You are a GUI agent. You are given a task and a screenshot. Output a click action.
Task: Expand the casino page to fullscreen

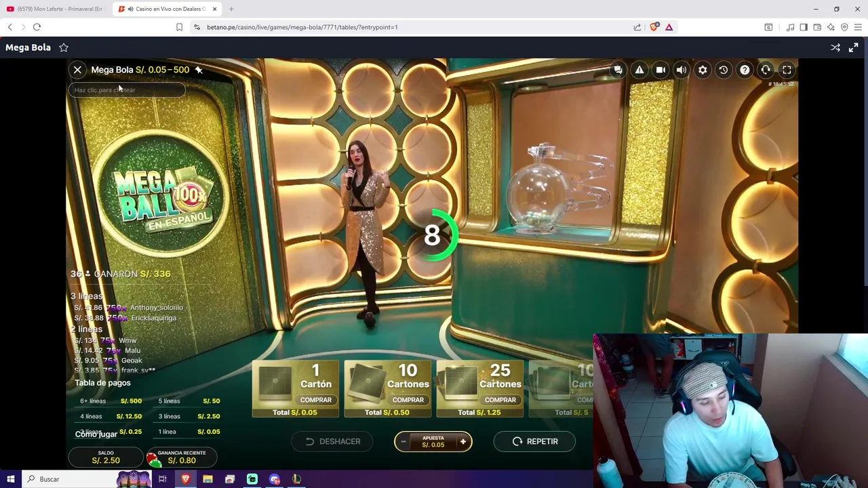tap(853, 47)
